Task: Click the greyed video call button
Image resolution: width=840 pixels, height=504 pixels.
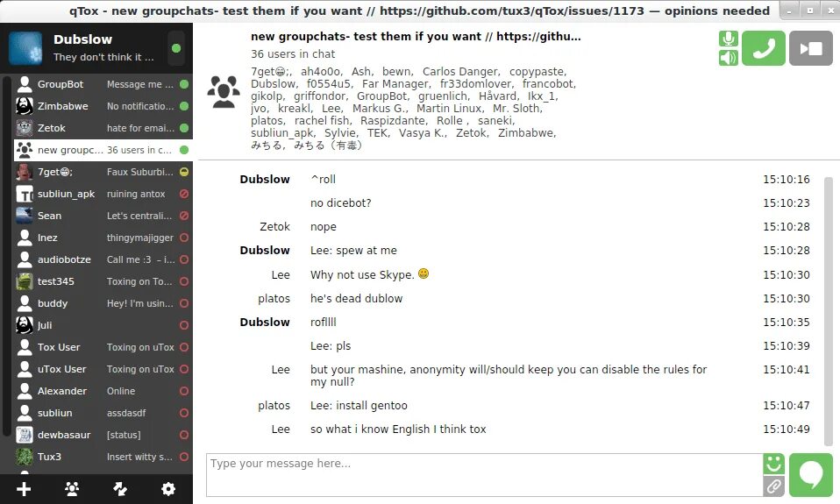Action: click(x=810, y=48)
